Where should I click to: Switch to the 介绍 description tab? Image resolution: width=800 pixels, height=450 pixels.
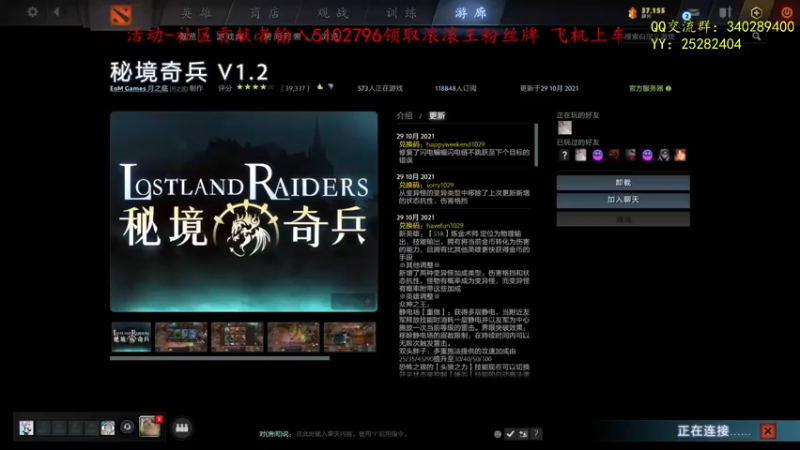405,116
